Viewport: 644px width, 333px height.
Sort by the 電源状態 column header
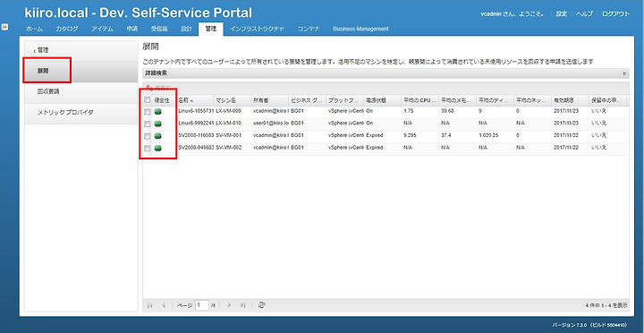(x=382, y=100)
